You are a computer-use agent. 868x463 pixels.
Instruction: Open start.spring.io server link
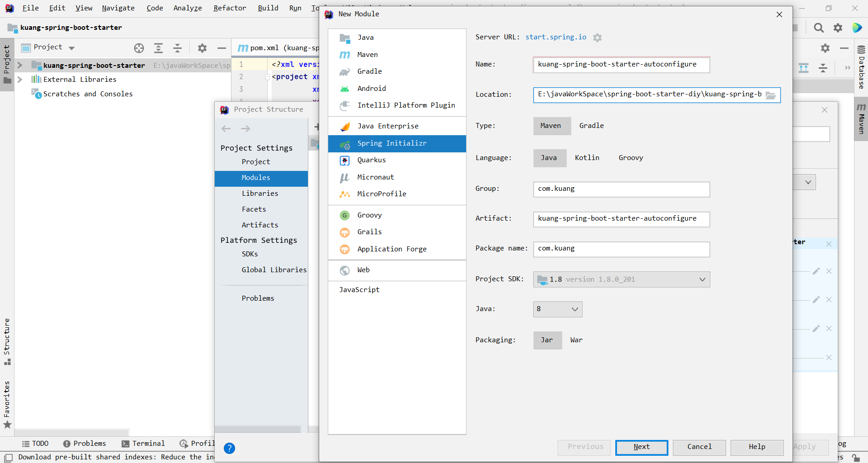(x=556, y=37)
